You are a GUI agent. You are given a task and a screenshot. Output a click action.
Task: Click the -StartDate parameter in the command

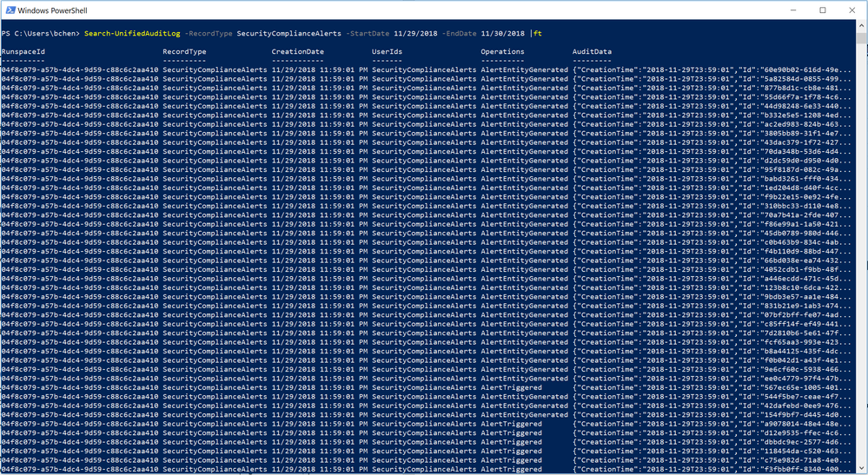(368, 34)
